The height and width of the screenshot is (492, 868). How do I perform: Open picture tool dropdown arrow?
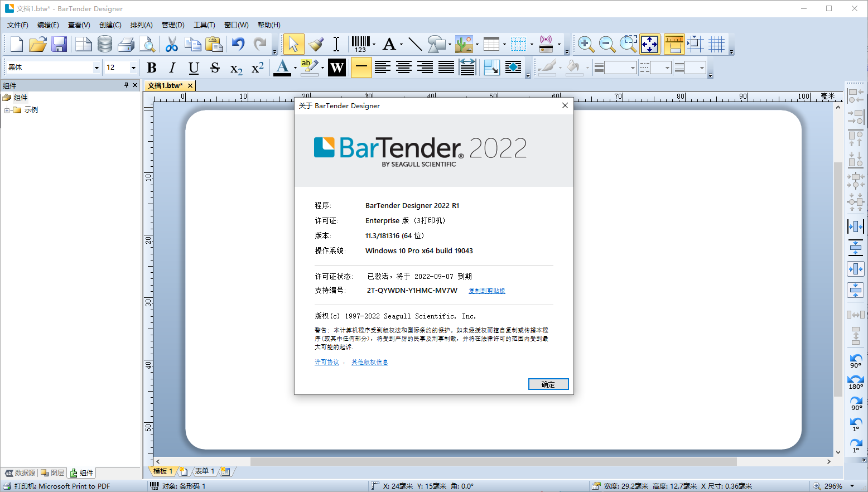pos(477,44)
